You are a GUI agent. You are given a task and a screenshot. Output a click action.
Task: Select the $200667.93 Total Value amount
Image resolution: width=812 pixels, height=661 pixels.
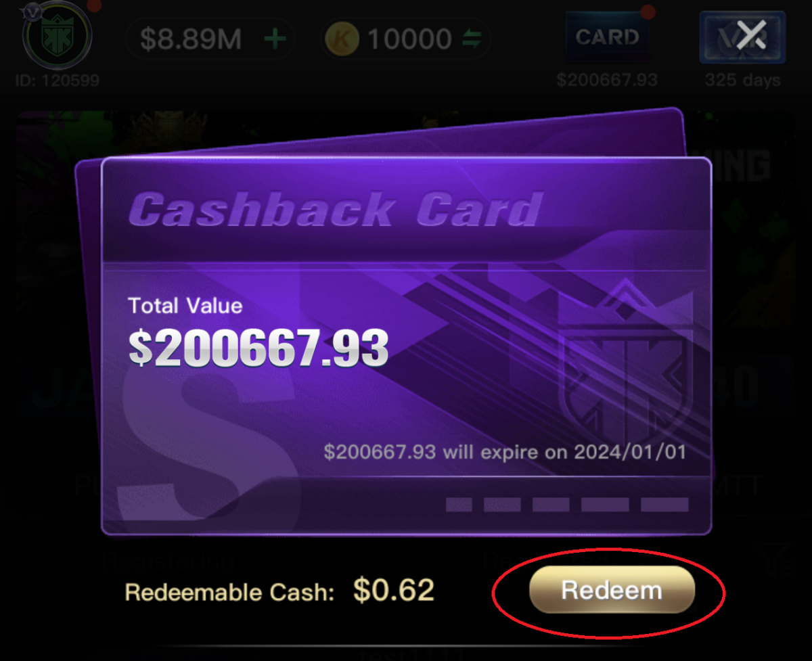point(258,348)
